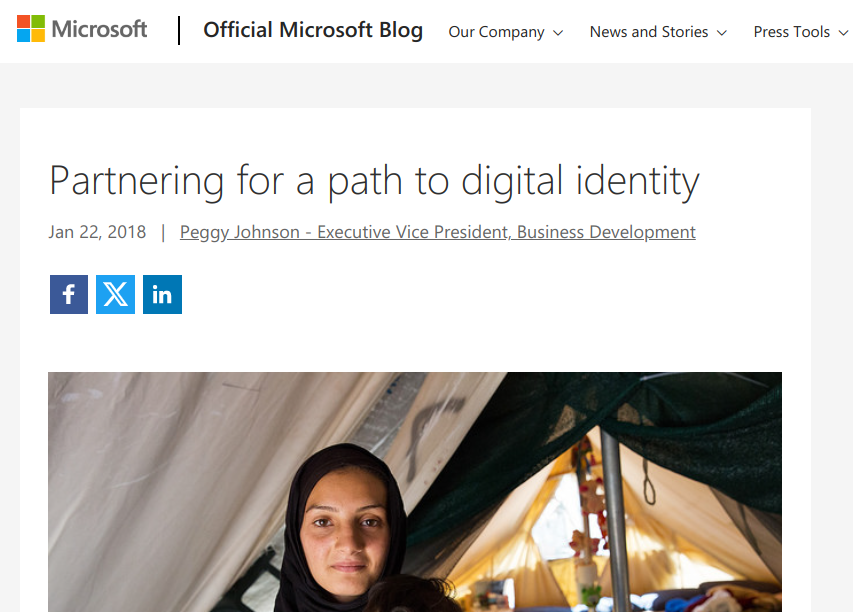Share article on LinkedIn
This screenshot has height=612, width=853.
click(x=162, y=294)
